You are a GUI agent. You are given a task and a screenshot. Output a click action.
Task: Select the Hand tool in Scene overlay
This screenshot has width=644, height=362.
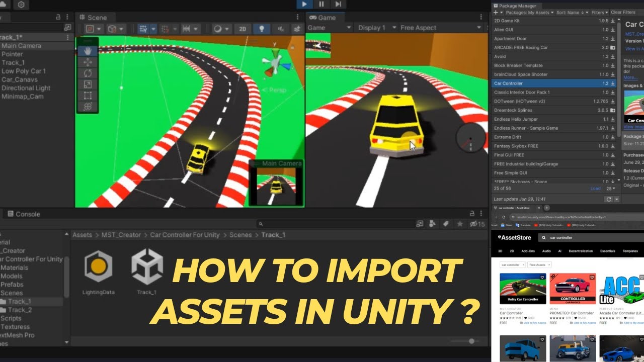(88, 51)
